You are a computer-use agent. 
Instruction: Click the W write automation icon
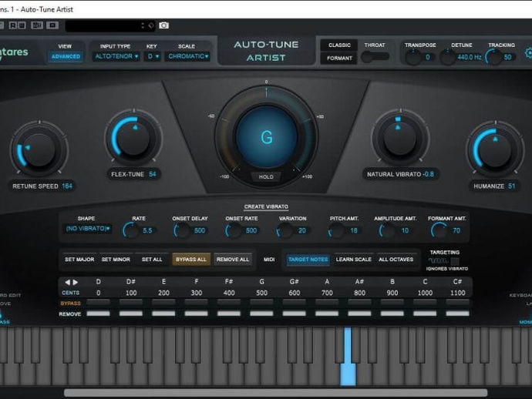[22, 25]
